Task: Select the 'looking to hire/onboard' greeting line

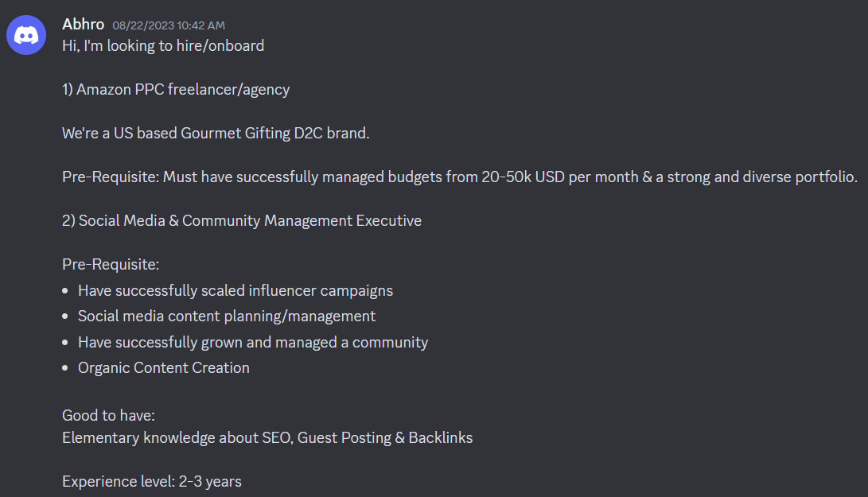Action: (x=163, y=45)
